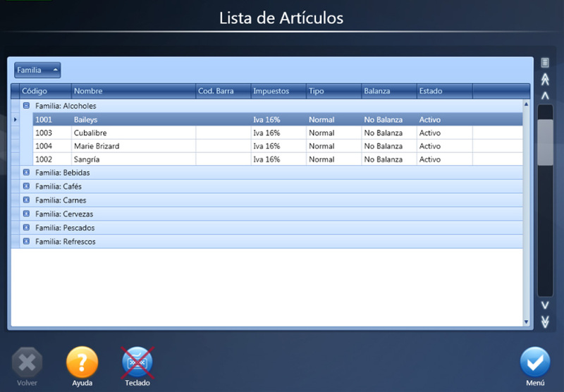The height and width of the screenshot is (392, 564).
Task: Expand the Familia: Refrescos group
Action: 26,241
